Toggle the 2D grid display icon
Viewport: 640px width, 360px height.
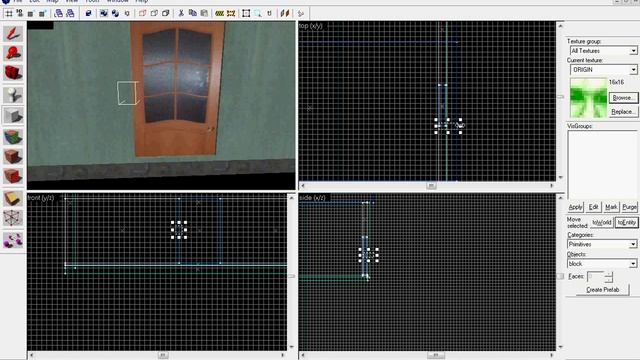pyautogui.click(x=9, y=13)
